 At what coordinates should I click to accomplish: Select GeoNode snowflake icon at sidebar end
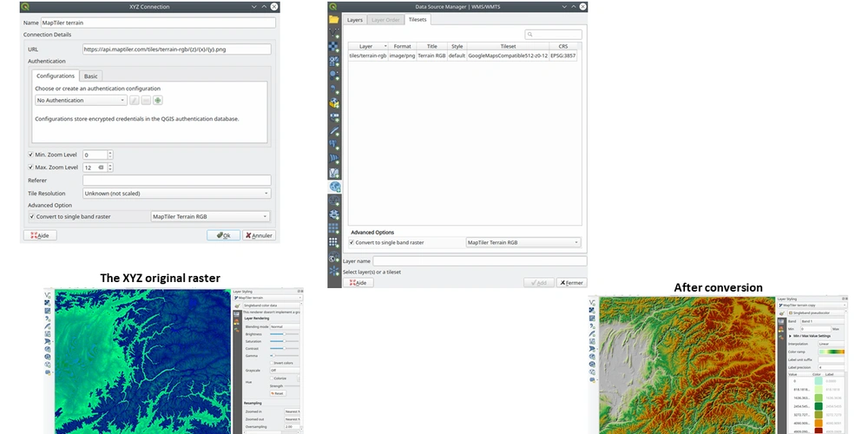pyautogui.click(x=334, y=271)
